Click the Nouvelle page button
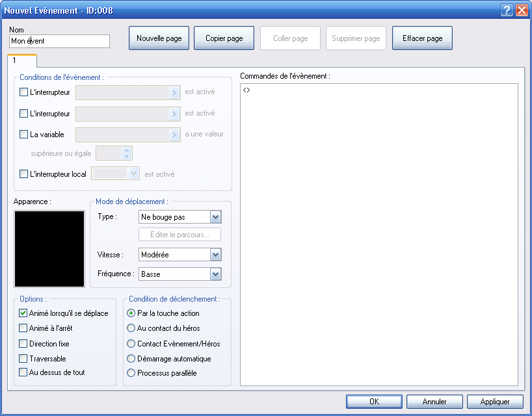 tap(159, 38)
